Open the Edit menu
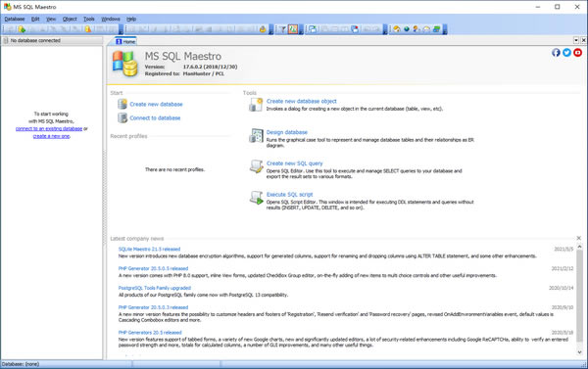This screenshot has width=588, height=369. coord(35,19)
